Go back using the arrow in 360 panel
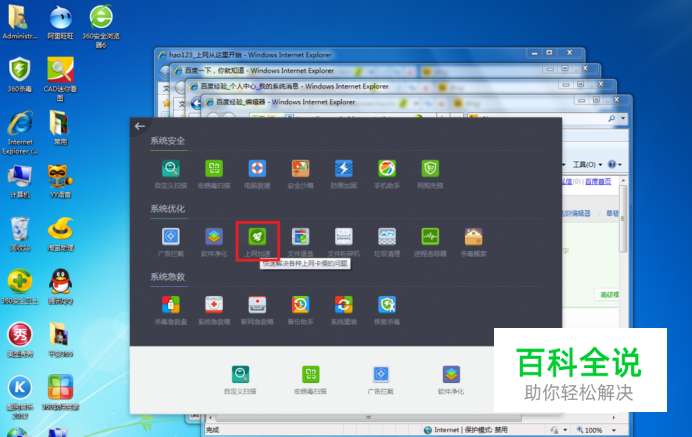The image size is (692, 437). (x=140, y=126)
